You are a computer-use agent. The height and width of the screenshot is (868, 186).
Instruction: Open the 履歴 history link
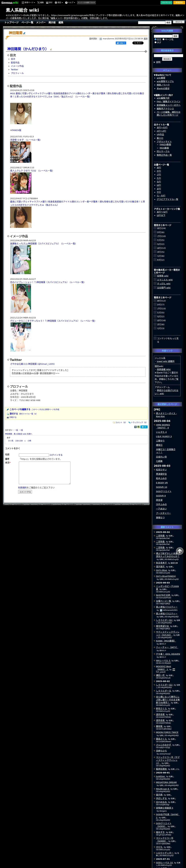pos(145,39)
